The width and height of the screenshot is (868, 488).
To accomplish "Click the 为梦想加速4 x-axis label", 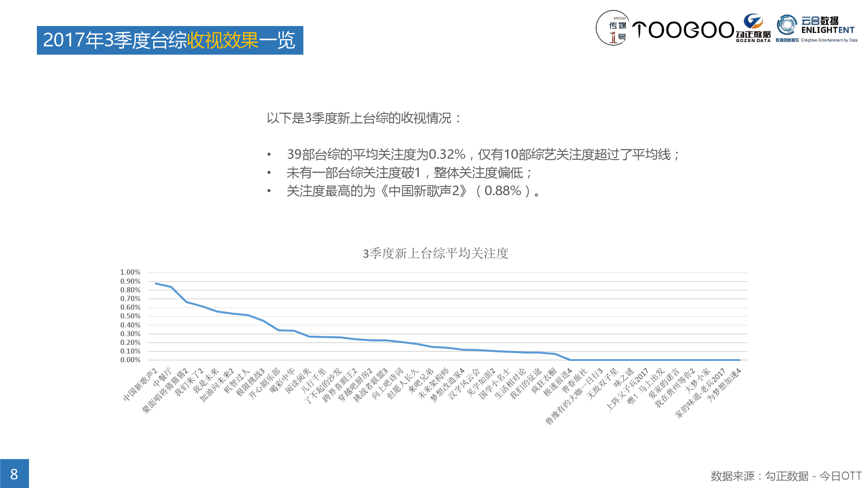I will (x=724, y=385).
